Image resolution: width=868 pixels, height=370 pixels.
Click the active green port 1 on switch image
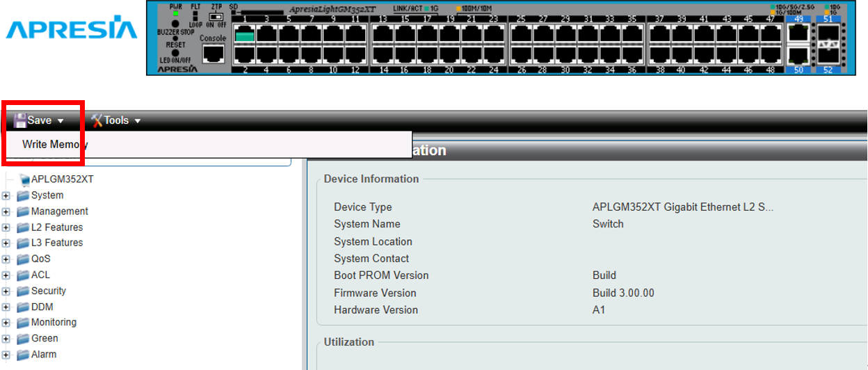click(x=244, y=34)
